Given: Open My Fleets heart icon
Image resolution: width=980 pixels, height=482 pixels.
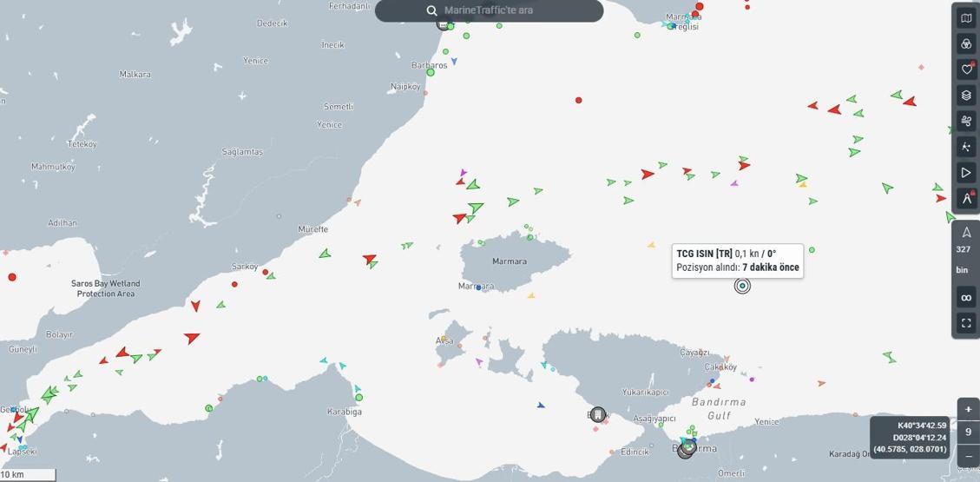Looking at the screenshot, I should pyautogui.click(x=966, y=69).
